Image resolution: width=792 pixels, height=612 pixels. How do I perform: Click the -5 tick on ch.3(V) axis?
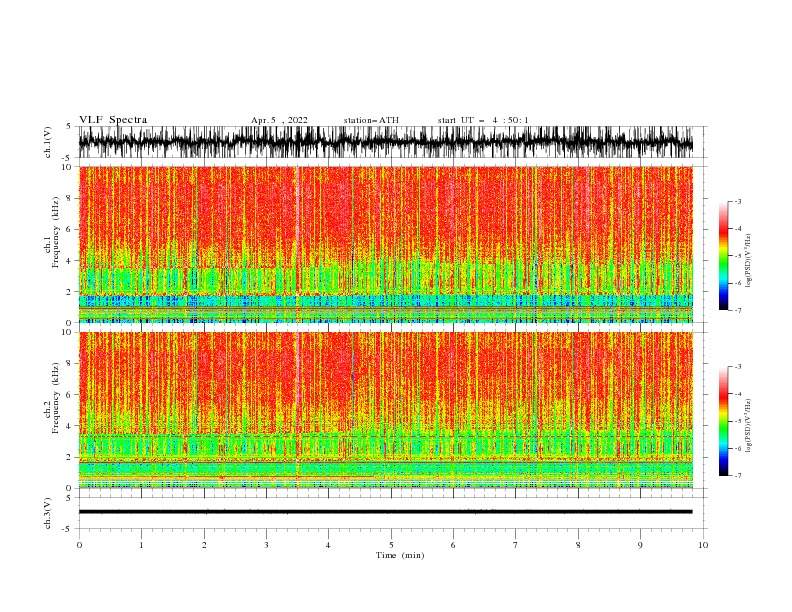pyautogui.click(x=67, y=529)
